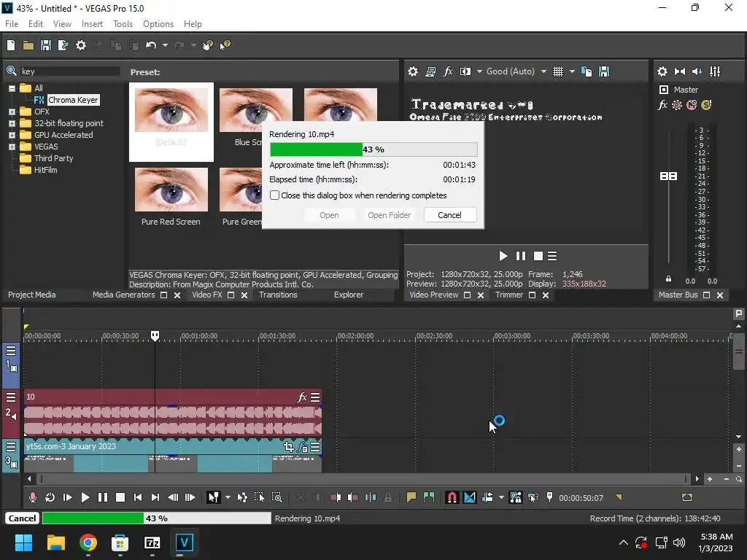Click Cancel in the status bar
This screenshot has width=747, height=560.
(x=22, y=518)
